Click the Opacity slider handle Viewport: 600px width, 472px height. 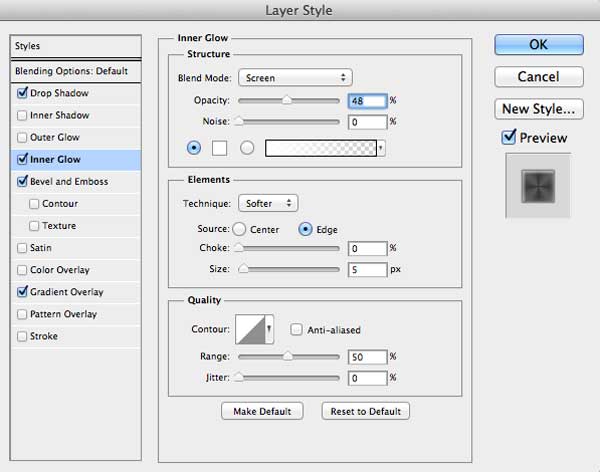point(287,100)
